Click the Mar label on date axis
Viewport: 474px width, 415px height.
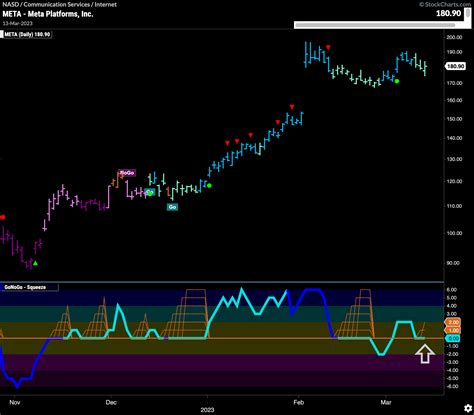(386, 402)
